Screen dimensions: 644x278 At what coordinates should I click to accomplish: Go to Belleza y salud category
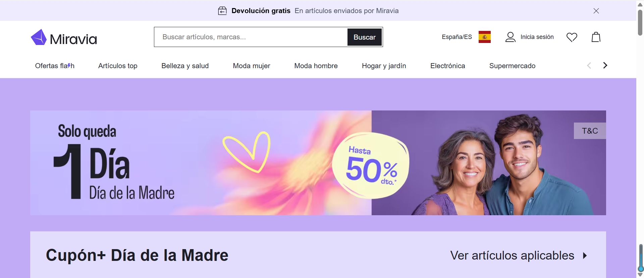tap(185, 66)
